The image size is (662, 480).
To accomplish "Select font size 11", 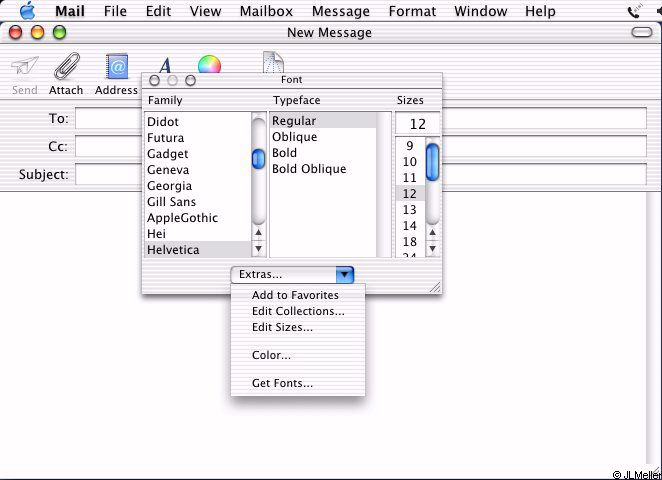I will pos(410,178).
